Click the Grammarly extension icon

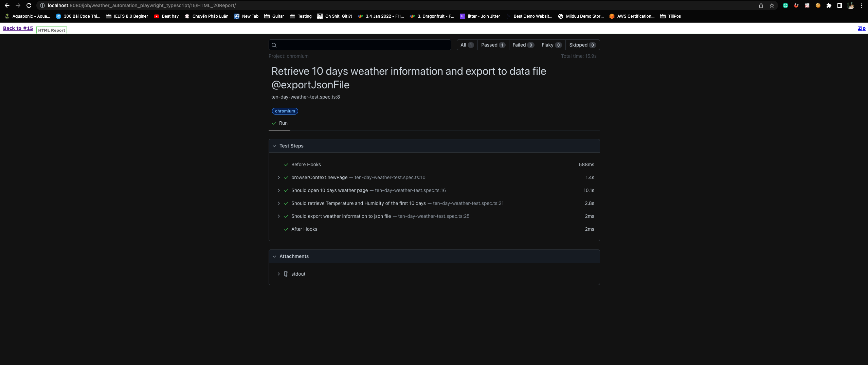point(785,5)
